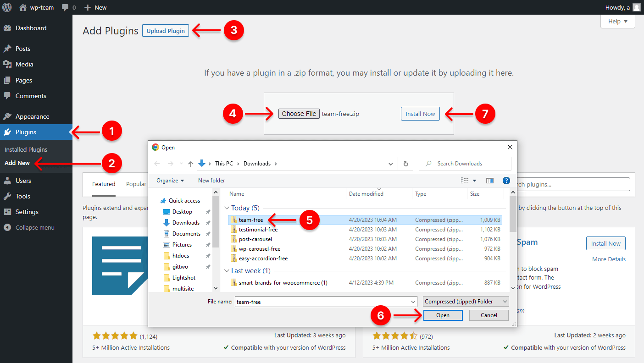This screenshot has height=363, width=644.
Task: Click the change view icon
Action: (x=465, y=181)
